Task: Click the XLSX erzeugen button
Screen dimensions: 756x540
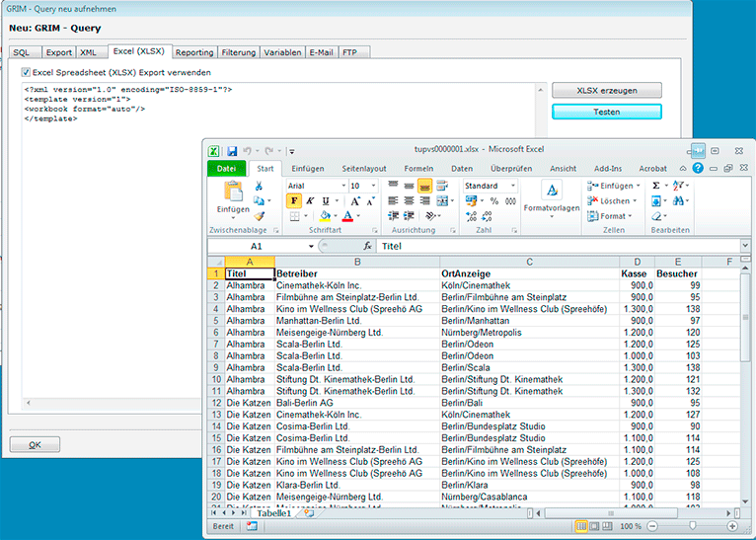Action: click(x=606, y=90)
